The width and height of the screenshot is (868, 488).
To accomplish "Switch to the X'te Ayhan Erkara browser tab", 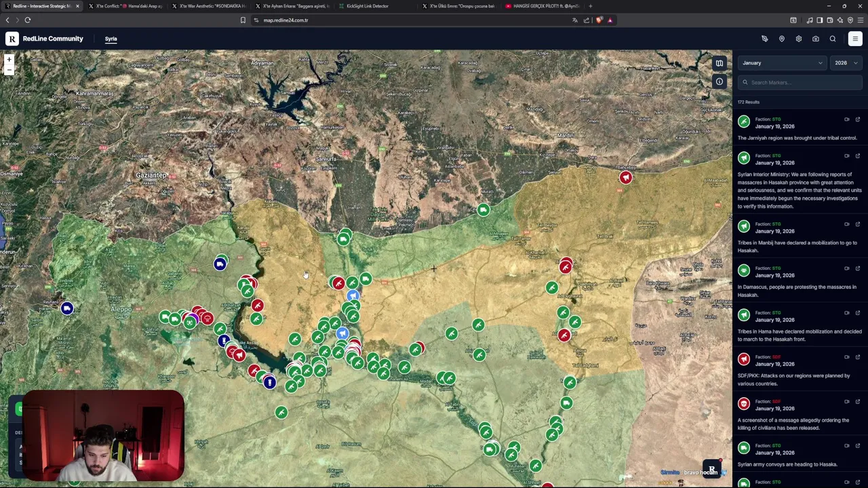I will click(x=292, y=6).
